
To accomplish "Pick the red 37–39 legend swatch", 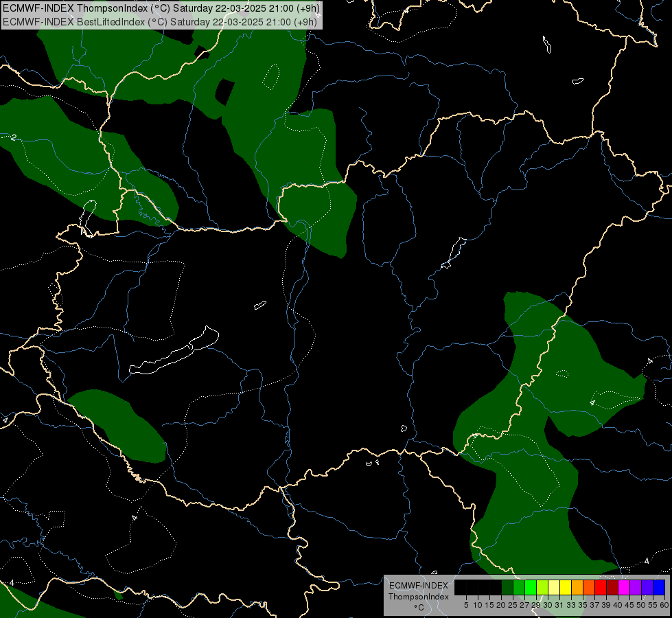I will (x=601, y=587).
